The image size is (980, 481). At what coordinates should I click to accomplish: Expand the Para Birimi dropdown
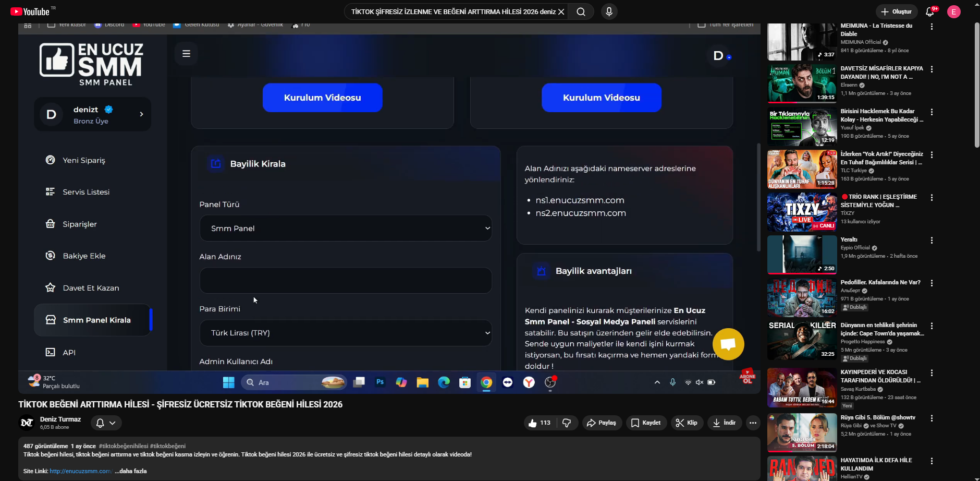click(x=346, y=333)
